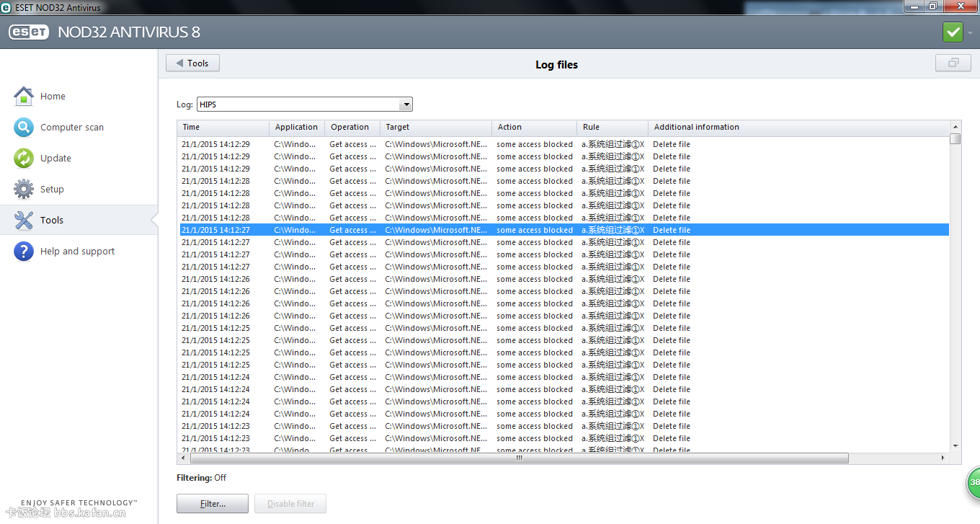Viewport: 980px width, 524px height.
Task: Click the horizontal scrollbar thumb
Action: click(519, 458)
